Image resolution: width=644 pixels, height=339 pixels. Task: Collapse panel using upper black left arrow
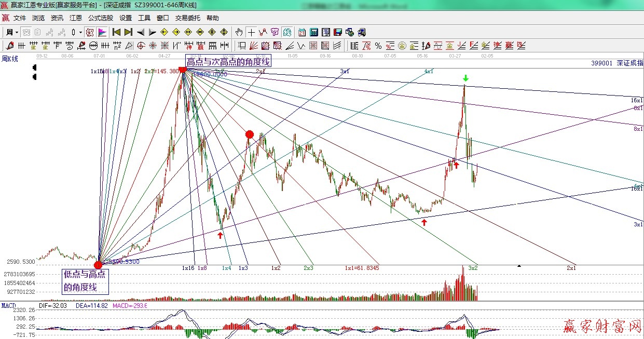[34, 67]
